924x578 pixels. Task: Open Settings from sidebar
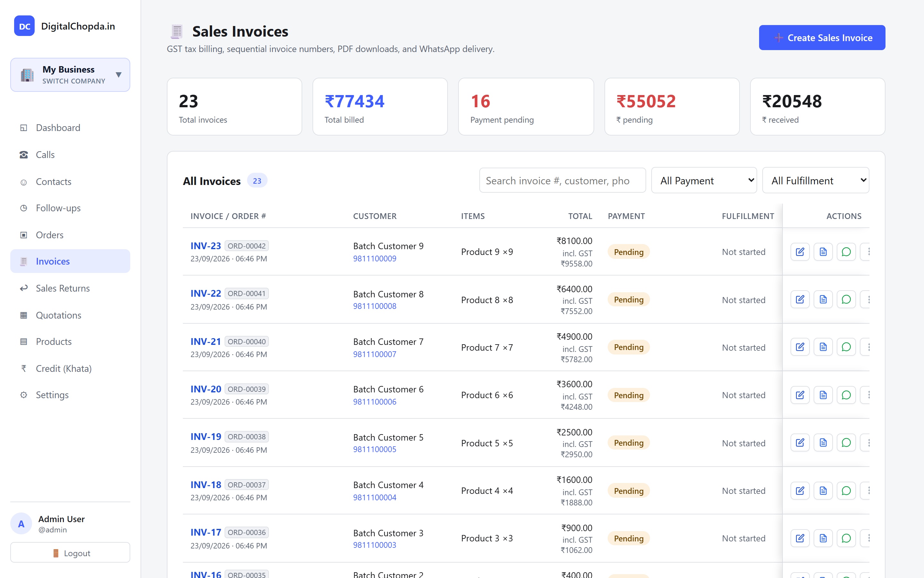point(70,395)
